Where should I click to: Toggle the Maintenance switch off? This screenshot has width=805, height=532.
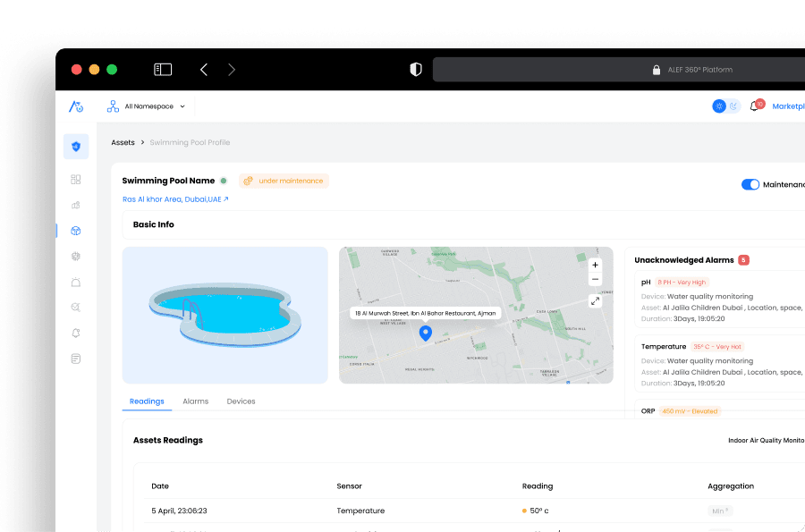click(x=750, y=184)
